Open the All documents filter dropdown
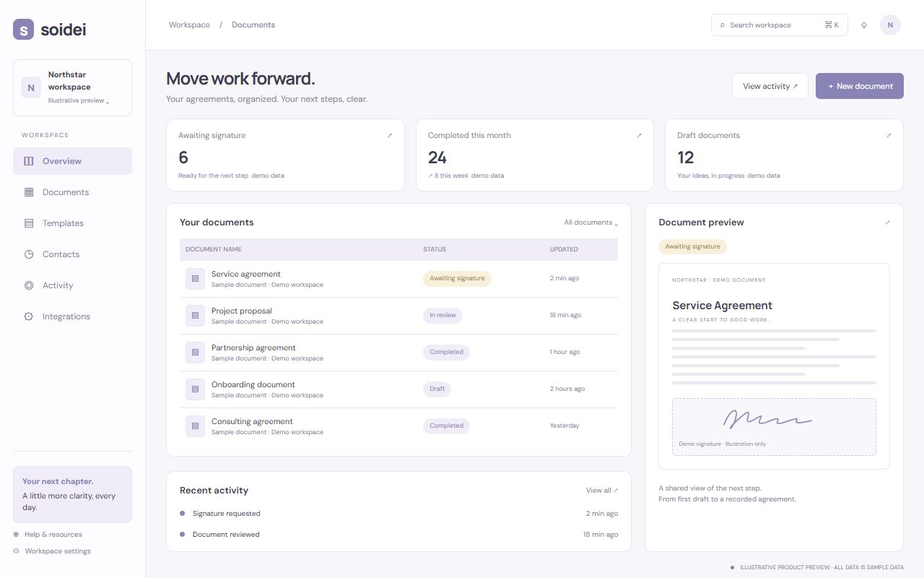This screenshot has width=924, height=578. click(x=591, y=223)
